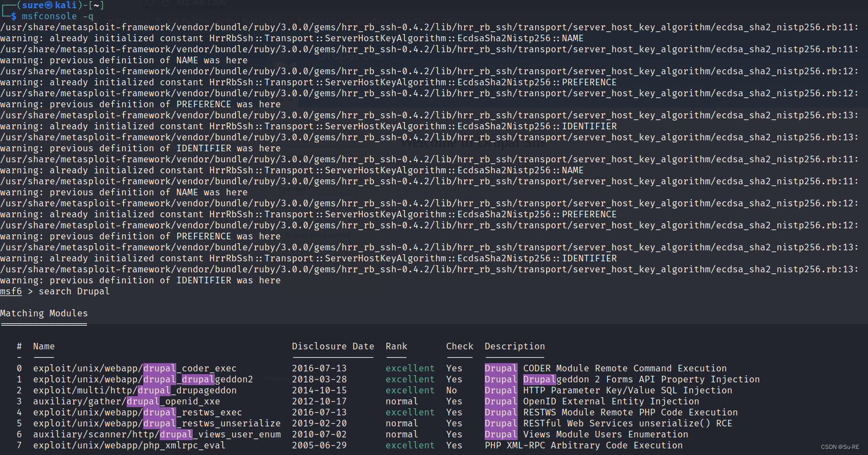Click the disclosure date 2012-10-17
Image resolution: width=868 pixels, height=455 pixels.
point(319,401)
